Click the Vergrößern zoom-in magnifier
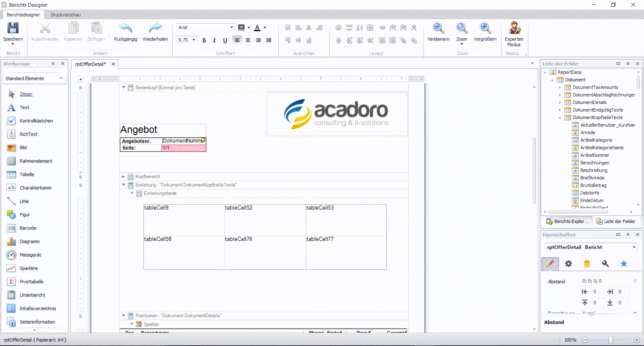The width and height of the screenshot is (644, 346). [485, 28]
